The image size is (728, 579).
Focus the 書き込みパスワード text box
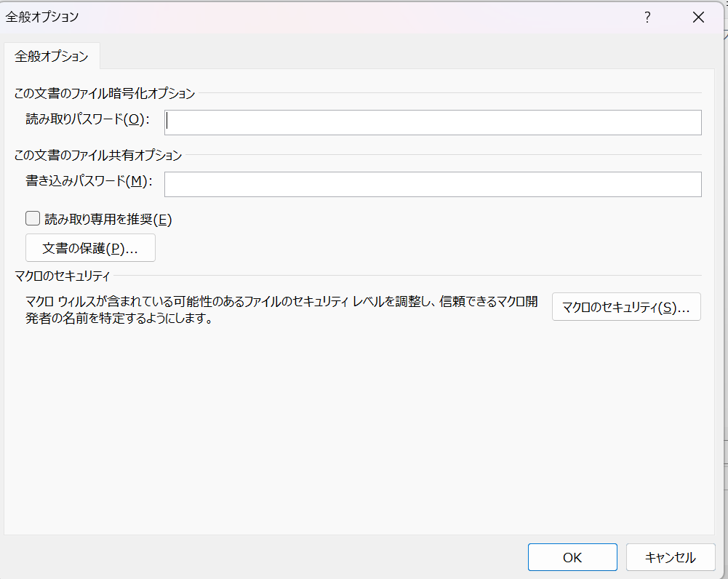tap(433, 184)
